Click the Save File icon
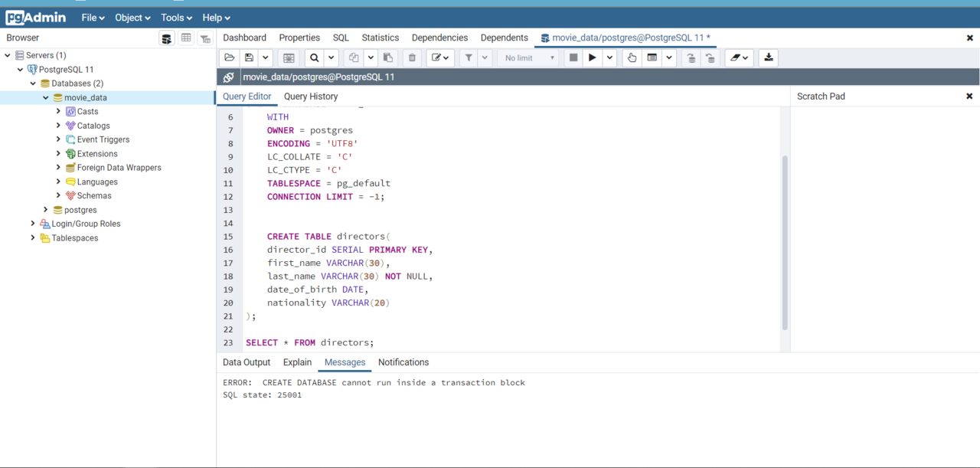This screenshot has width=980, height=468. click(249, 58)
